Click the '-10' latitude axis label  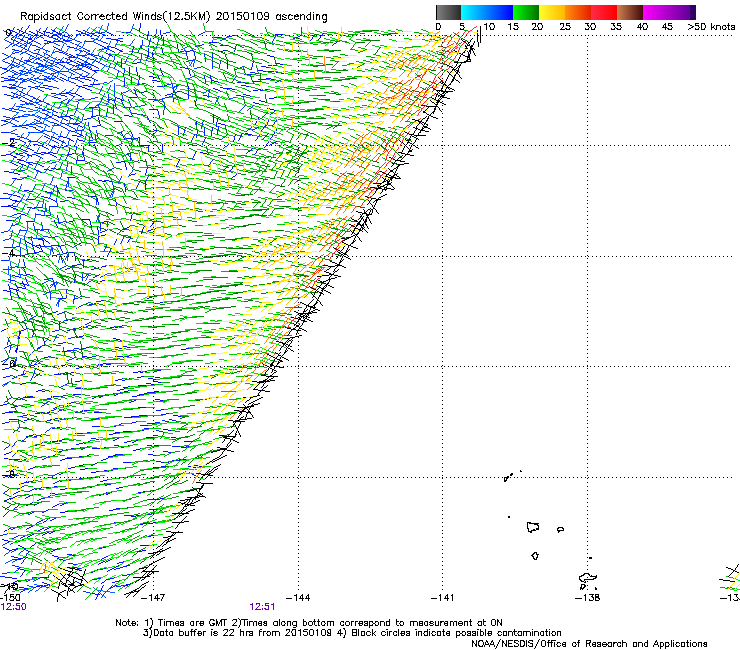coord(10,587)
